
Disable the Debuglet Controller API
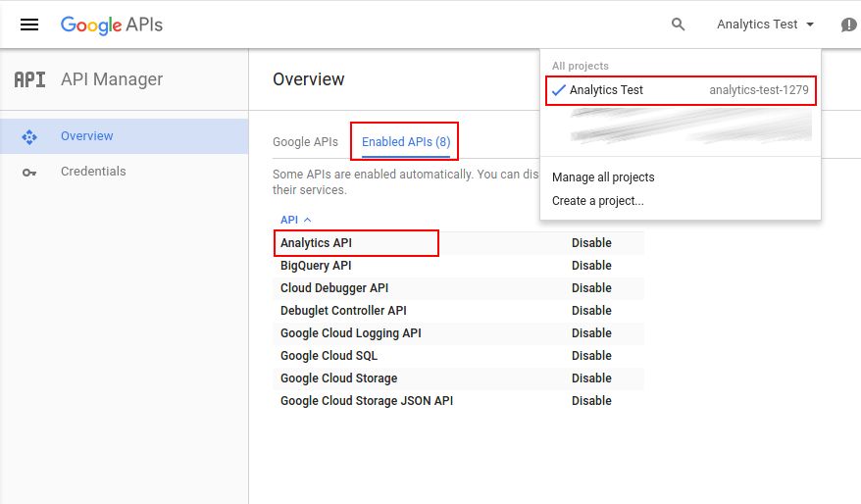tap(591, 310)
